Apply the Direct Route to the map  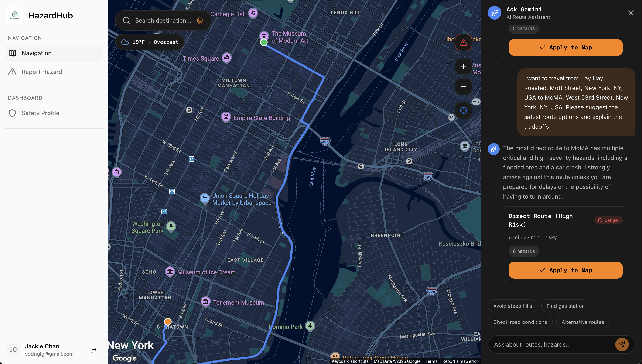tap(565, 270)
